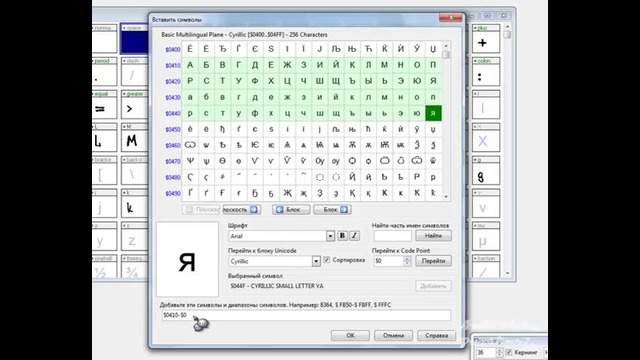Select row label $0400
Screen dimensions: 640x360
(173, 49)
